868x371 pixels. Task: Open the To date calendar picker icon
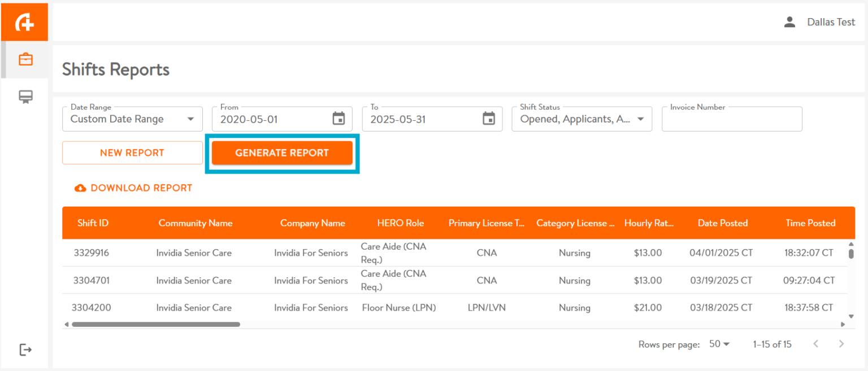coord(488,119)
